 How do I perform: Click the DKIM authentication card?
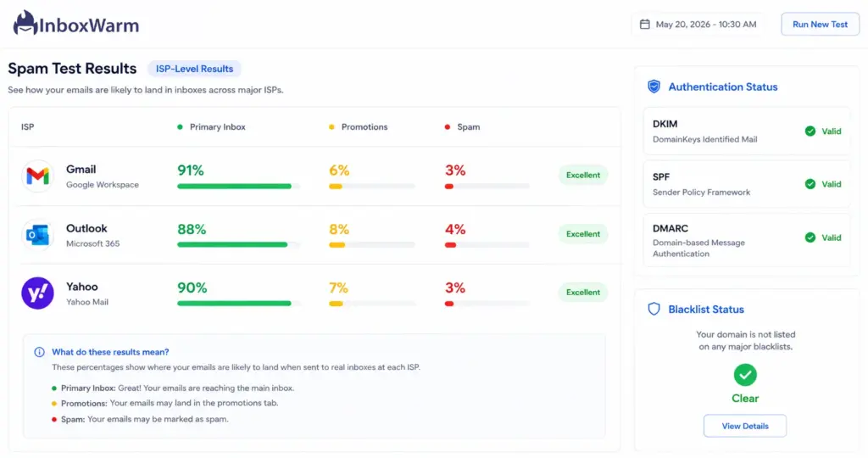click(x=746, y=131)
